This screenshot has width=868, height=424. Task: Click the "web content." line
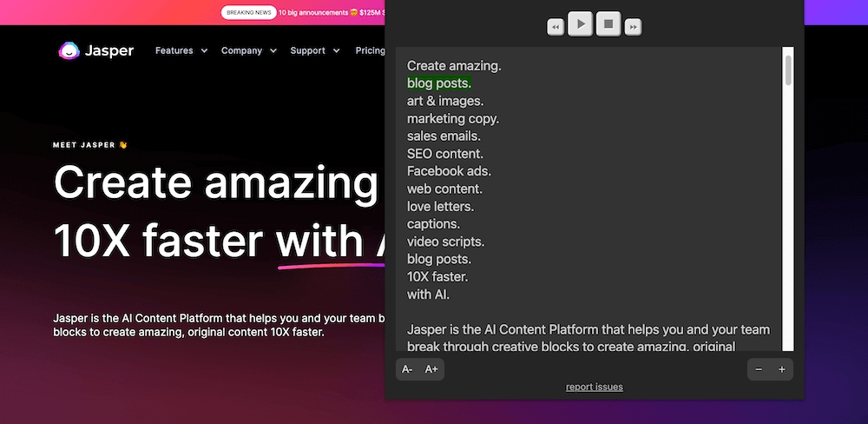coord(444,189)
